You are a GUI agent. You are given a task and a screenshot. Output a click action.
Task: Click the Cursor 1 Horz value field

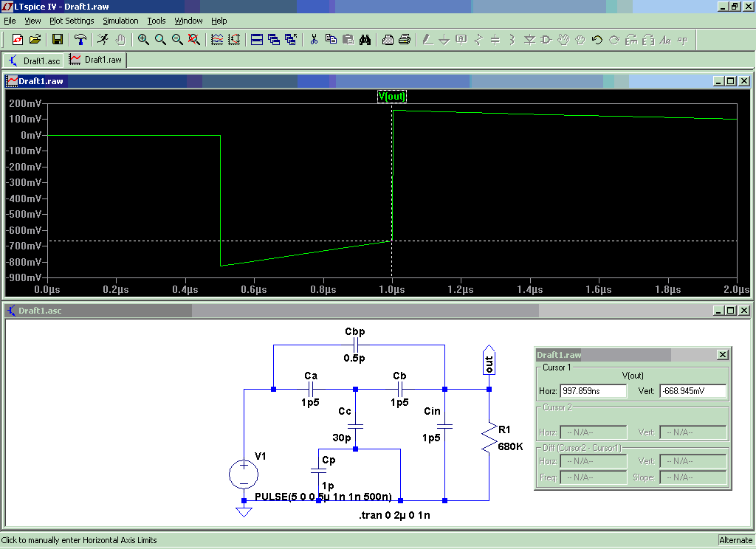[593, 391]
